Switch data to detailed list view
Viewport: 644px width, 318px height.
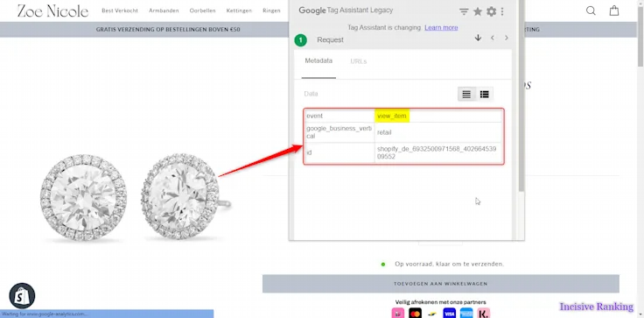485,95
